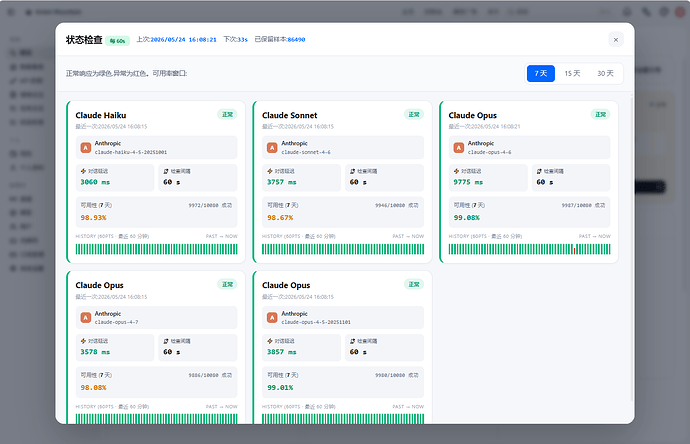Click the red failure bar in claude-opus-4-6 history
This screenshot has width=690, height=444.
(x=574, y=250)
